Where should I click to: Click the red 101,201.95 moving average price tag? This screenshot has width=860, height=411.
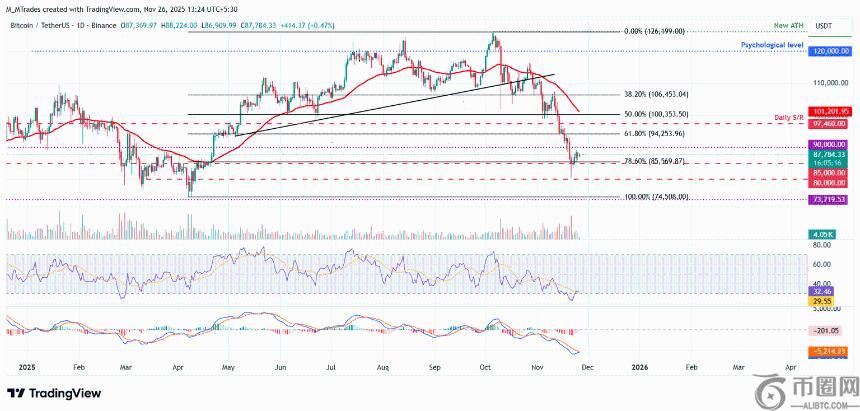831,111
